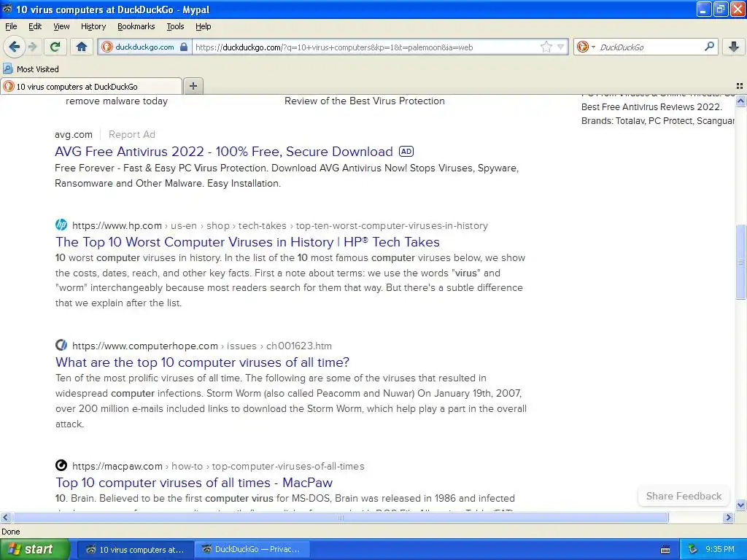This screenshot has height=560, width=747.
Task: Open 'Top 10 Worst Computer Viruses' HP link
Action: click(x=247, y=242)
